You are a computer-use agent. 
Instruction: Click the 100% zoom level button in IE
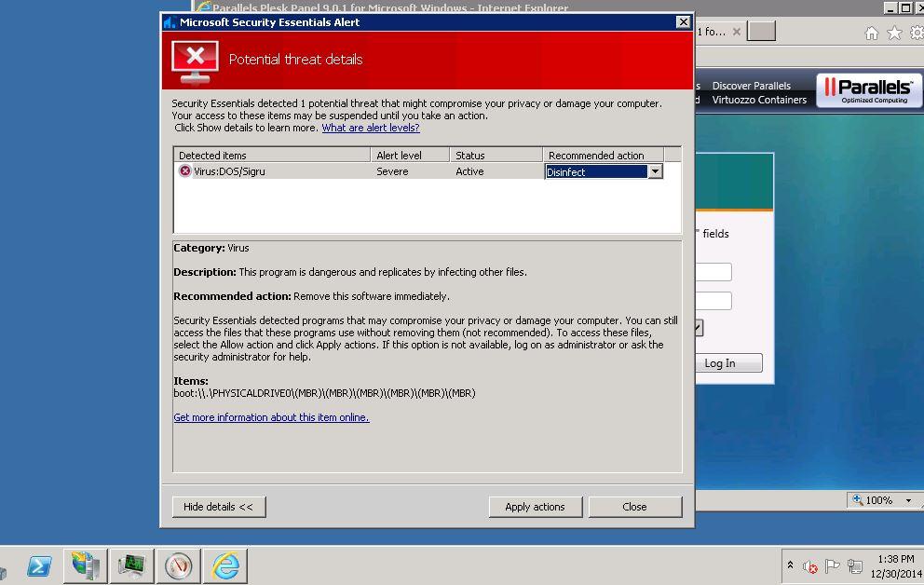pyautogui.click(x=873, y=500)
